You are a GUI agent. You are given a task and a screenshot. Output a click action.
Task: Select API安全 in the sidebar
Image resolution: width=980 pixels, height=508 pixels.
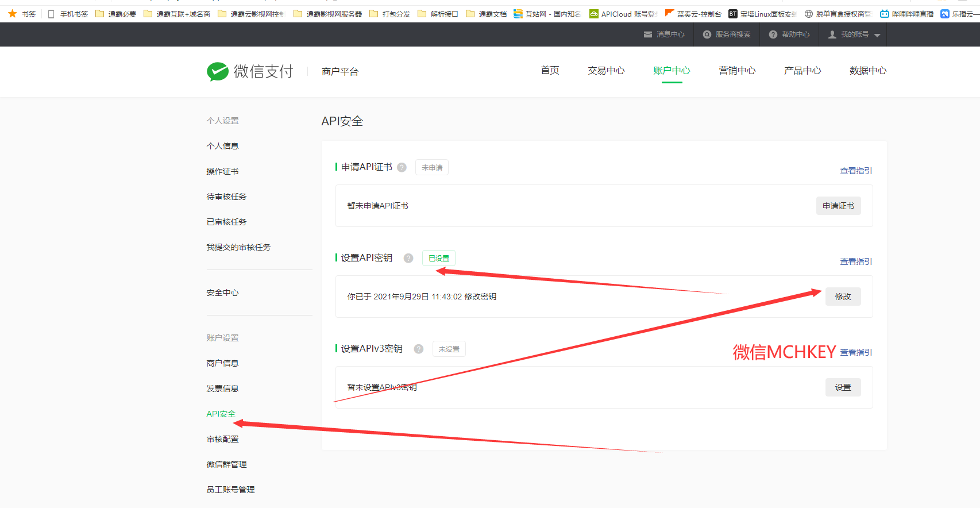221,414
